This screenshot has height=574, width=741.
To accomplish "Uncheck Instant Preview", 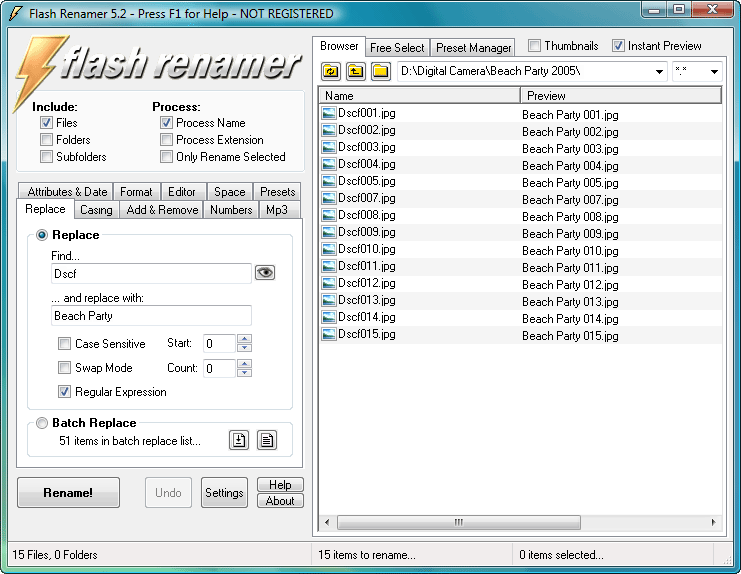I will (x=618, y=46).
